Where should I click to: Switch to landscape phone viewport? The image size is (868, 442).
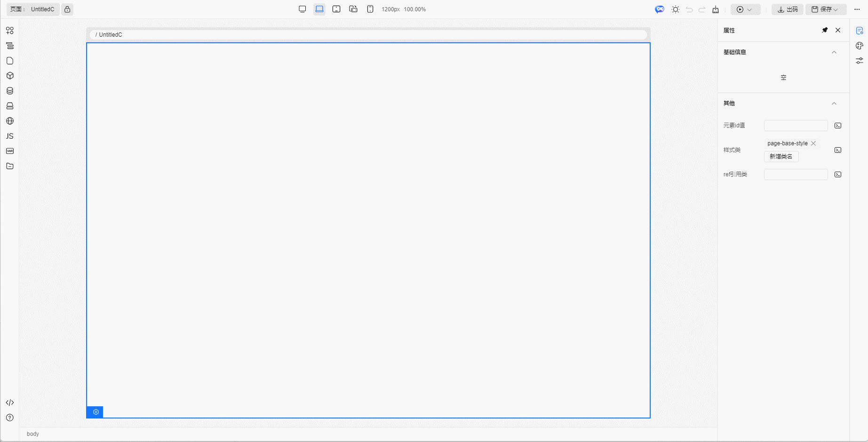point(353,9)
